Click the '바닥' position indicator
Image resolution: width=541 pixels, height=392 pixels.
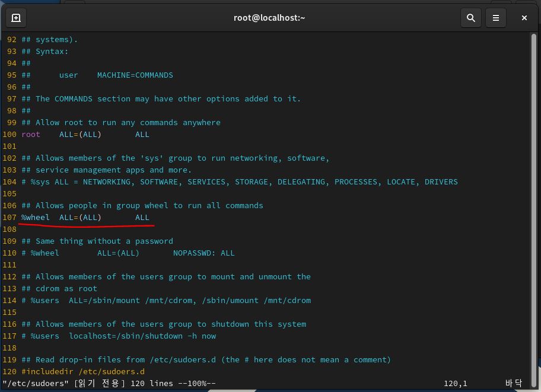click(x=514, y=383)
